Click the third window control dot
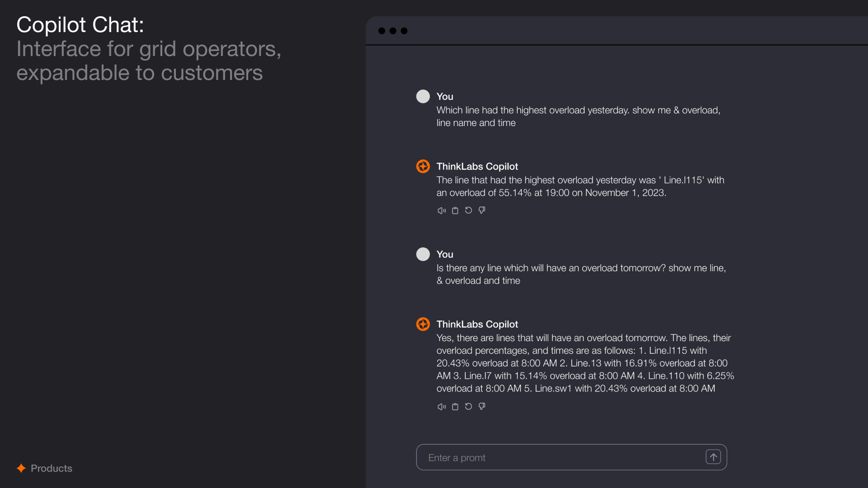Screen dimensions: 868x488 coord(404,31)
